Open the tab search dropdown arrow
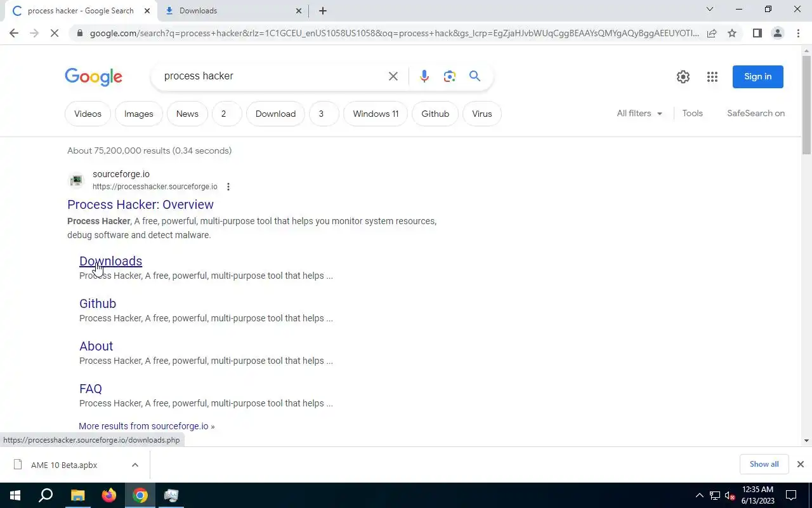This screenshot has width=812, height=508. pyautogui.click(x=710, y=10)
